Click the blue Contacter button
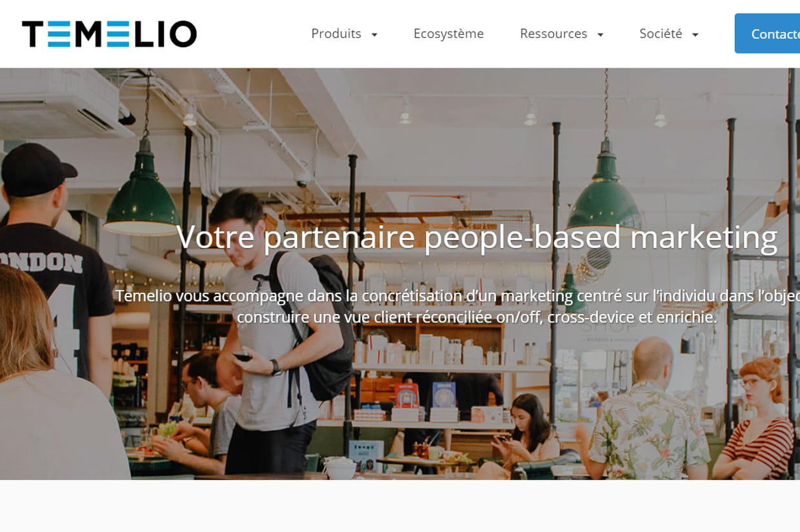This screenshot has height=532, width=800. (768, 34)
